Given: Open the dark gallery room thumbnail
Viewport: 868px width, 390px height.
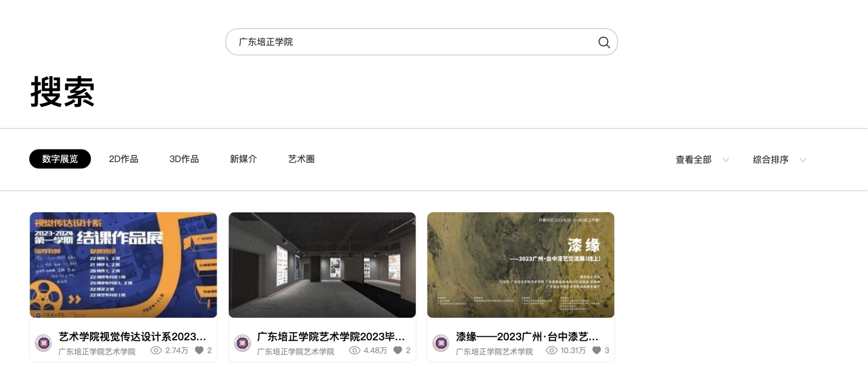Looking at the screenshot, I should [322, 265].
